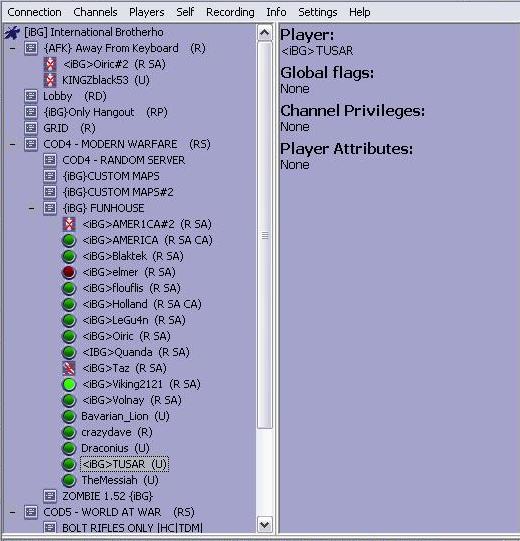Click the scrollbar up arrow

(264, 33)
